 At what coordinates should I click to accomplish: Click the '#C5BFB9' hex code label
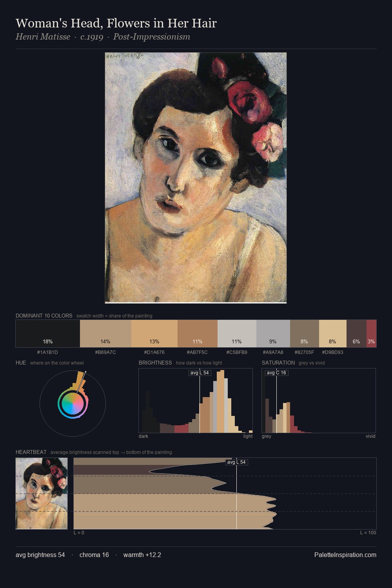click(237, 352)
